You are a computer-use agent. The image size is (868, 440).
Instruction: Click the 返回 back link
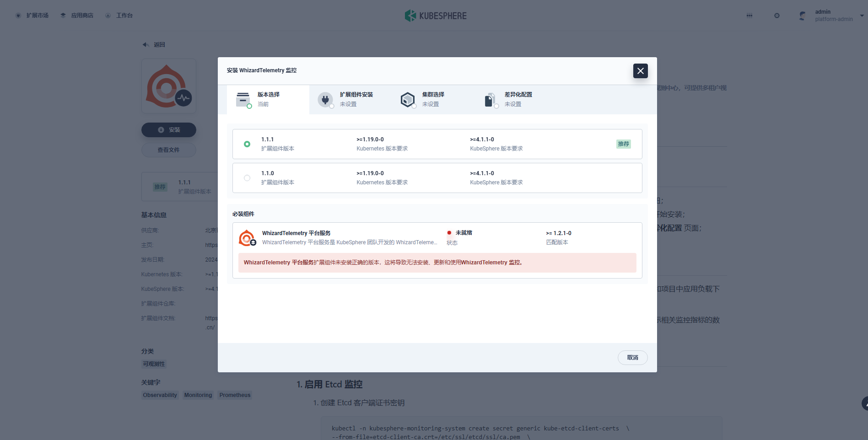click(x=154, y=45)
